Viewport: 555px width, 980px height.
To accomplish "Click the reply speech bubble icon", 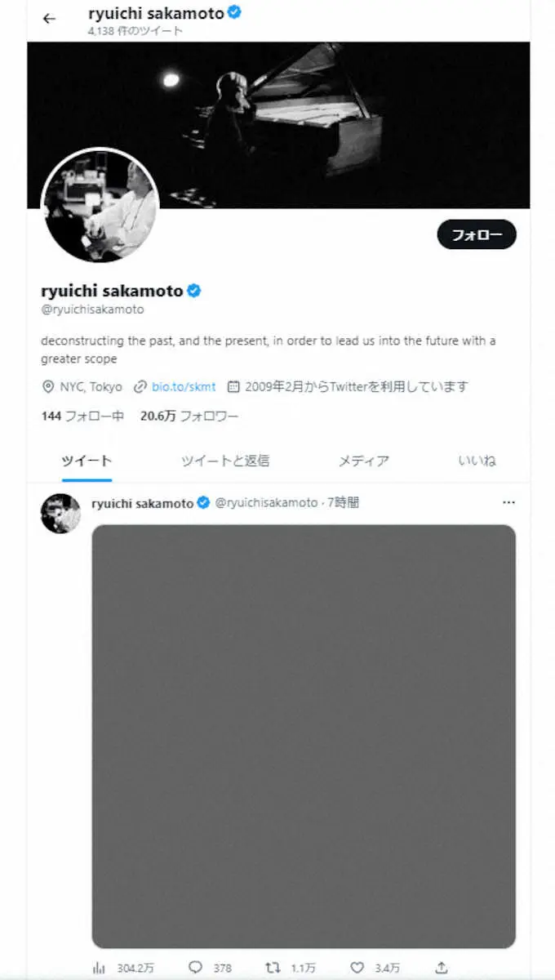I will tap(195, 968).
